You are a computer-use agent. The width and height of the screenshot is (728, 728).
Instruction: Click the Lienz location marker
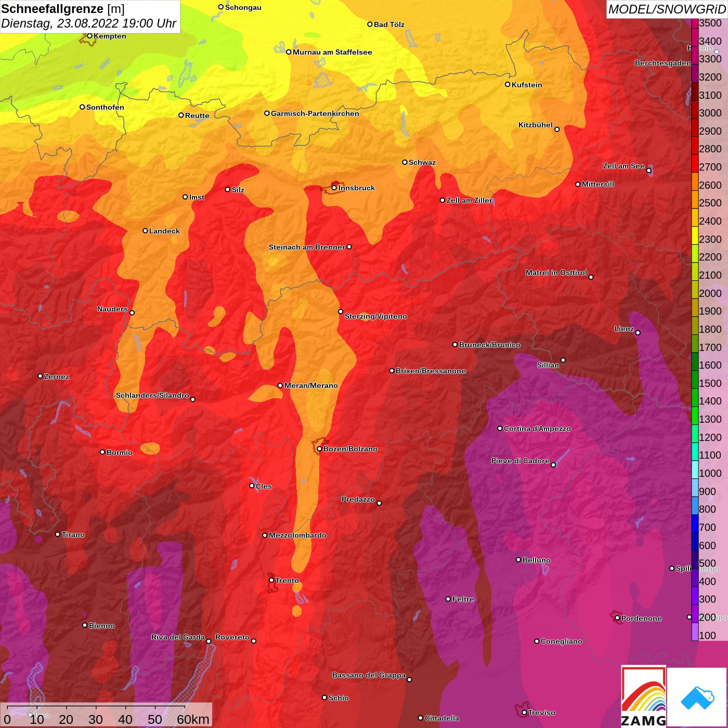(x=638, y=333)
